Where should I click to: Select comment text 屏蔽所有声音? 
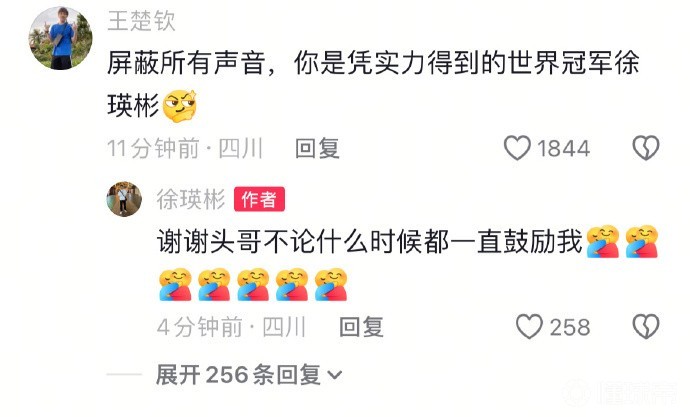coord(186,63)
